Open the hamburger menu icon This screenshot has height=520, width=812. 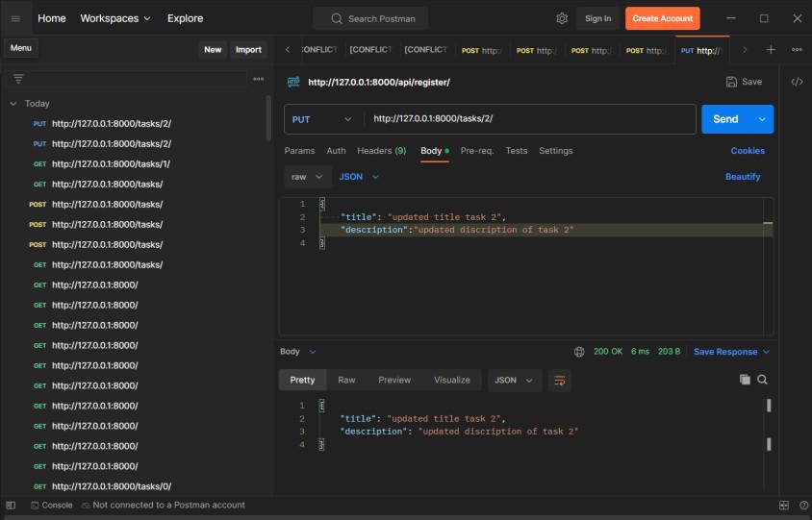(15, 18)
